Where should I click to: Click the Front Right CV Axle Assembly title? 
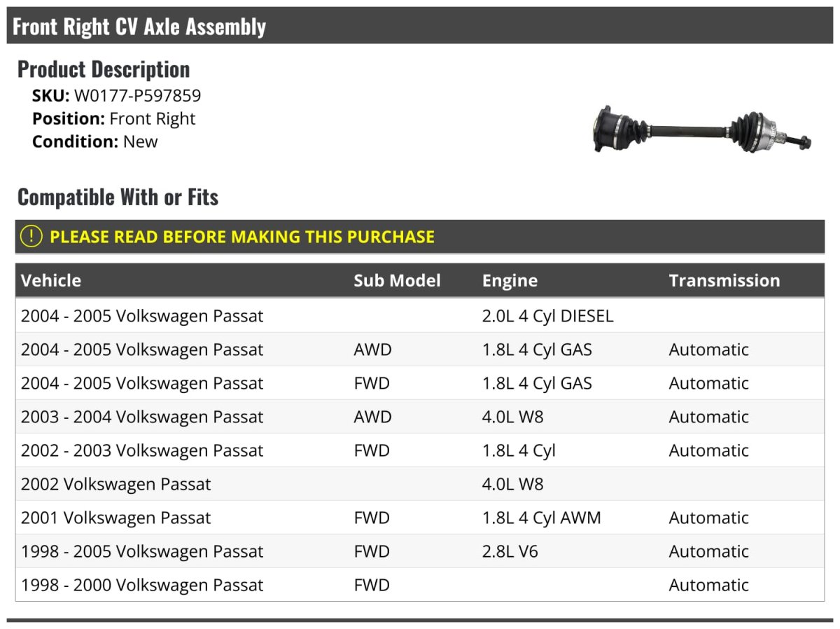coord(139,27)
